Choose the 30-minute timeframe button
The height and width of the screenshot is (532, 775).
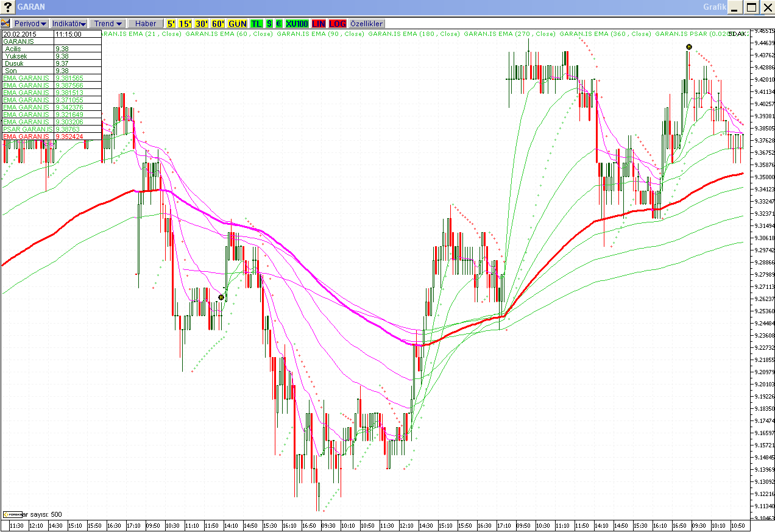(x=202, y=23)
